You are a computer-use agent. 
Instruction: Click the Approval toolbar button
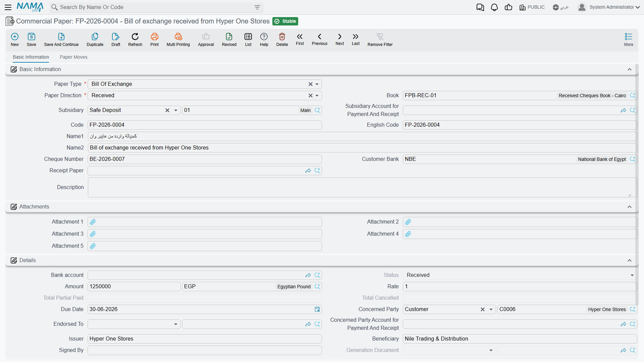click(x=206, y=40)
